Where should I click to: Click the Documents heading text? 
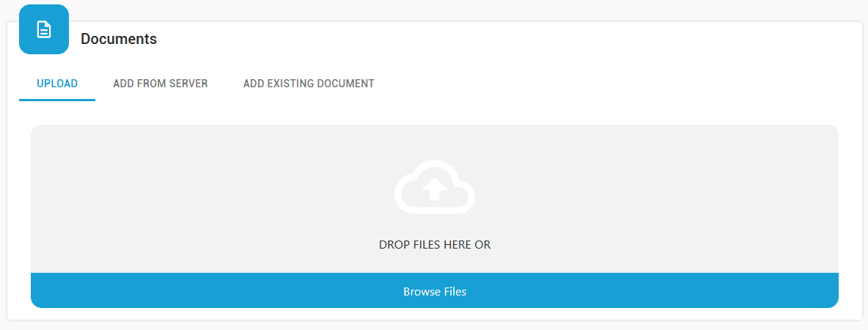click(x=119, y=39)
